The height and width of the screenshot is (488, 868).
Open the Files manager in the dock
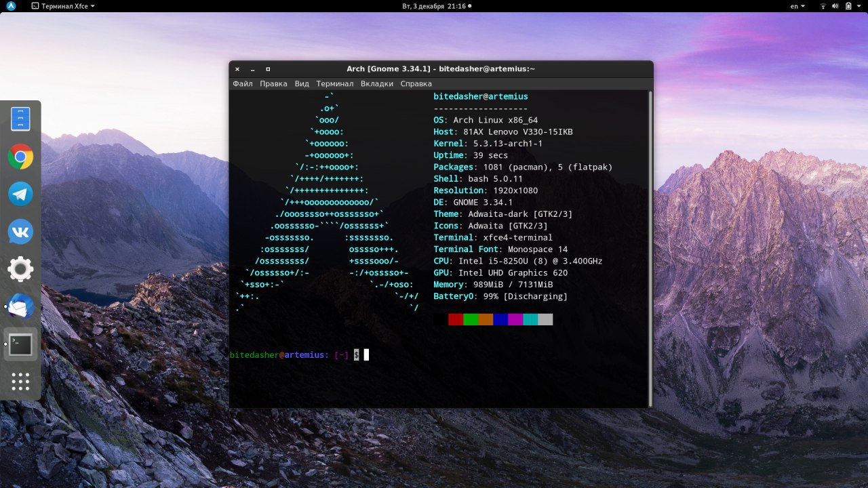[20, 119]
